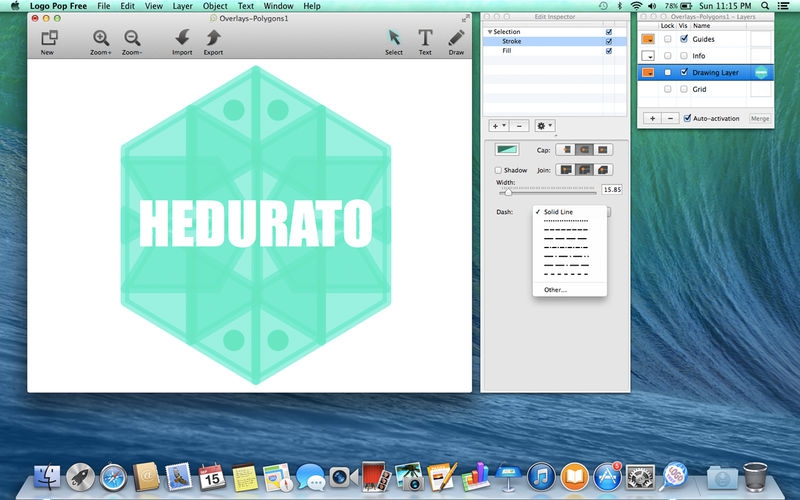Click the Width slider handle

click(508, 192)
